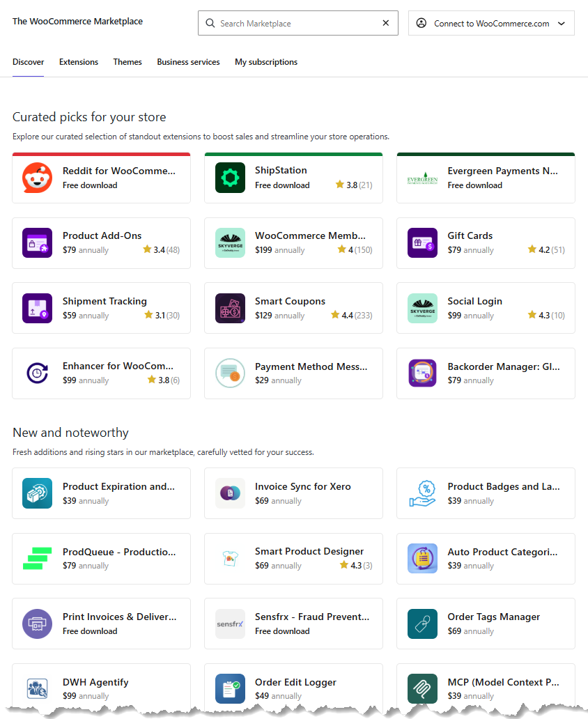Click the ShipStation gear icon
This screenshot has height=719, width=588.
pyautogui.click(x=230, y=178)
